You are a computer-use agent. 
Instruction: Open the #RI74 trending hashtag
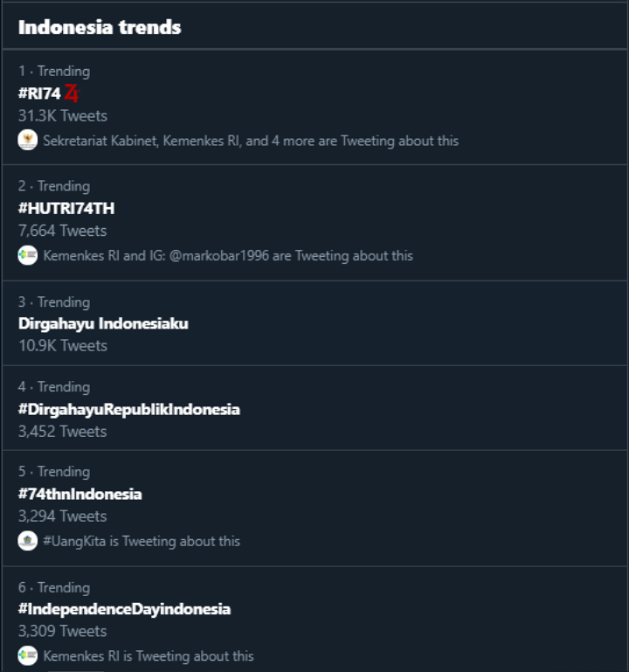(39, 94)
